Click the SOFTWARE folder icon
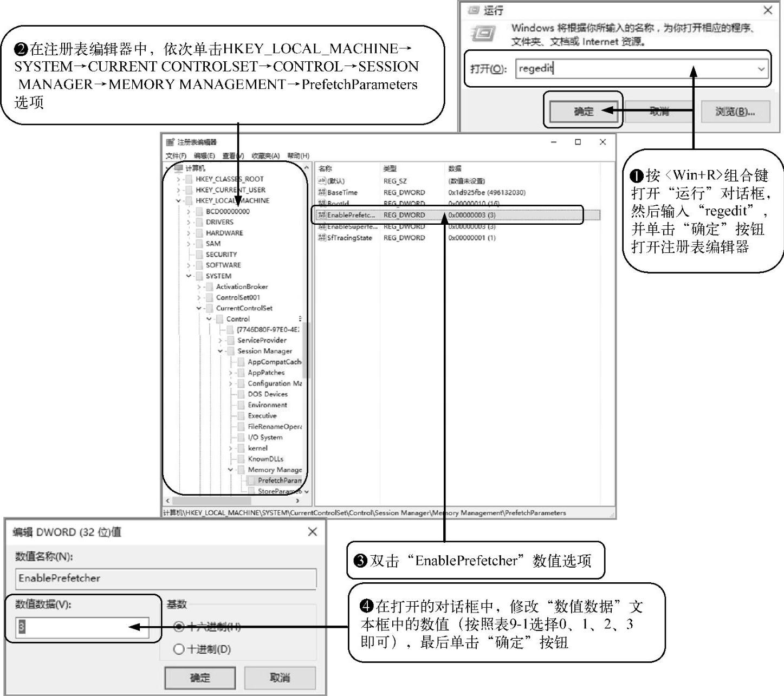The width and height of the screenshot is (784, 696). coord(199,265)
